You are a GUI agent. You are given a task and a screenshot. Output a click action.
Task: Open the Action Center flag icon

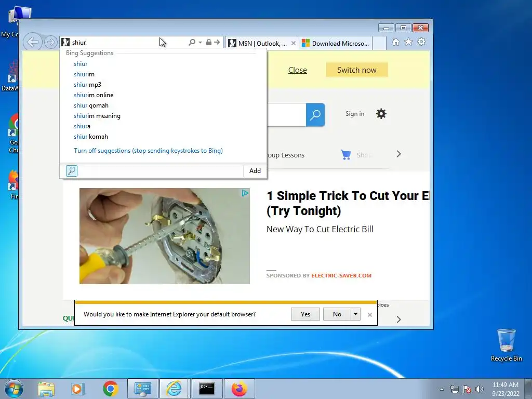click(x=467, y=389)
